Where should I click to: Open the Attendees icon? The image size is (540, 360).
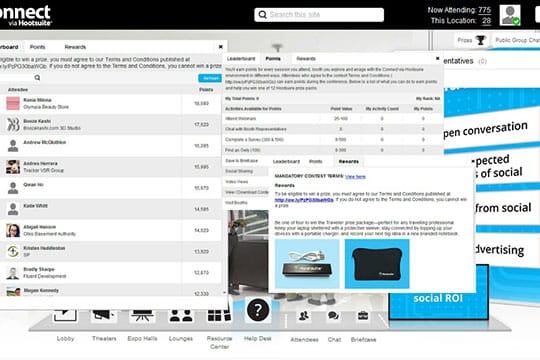[x=304, y=316]
